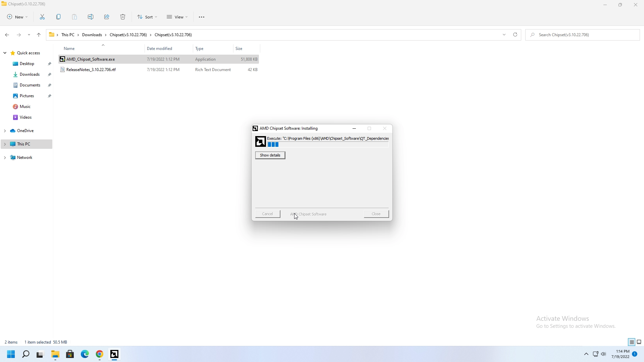Click the first Chipset(v3.10.22.706) breadcrumb
The height and width of the screenshot is (362, 644).
128,35
